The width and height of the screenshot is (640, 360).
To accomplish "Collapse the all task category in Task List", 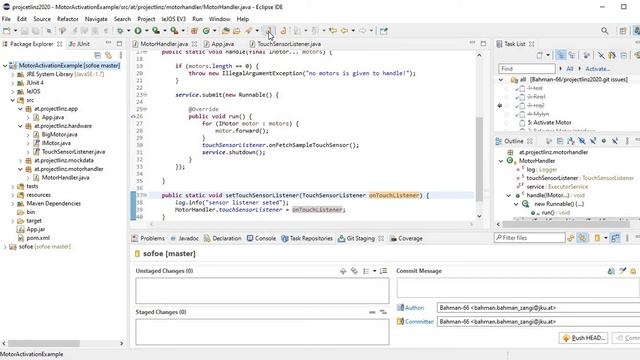I will click(501, 80).
